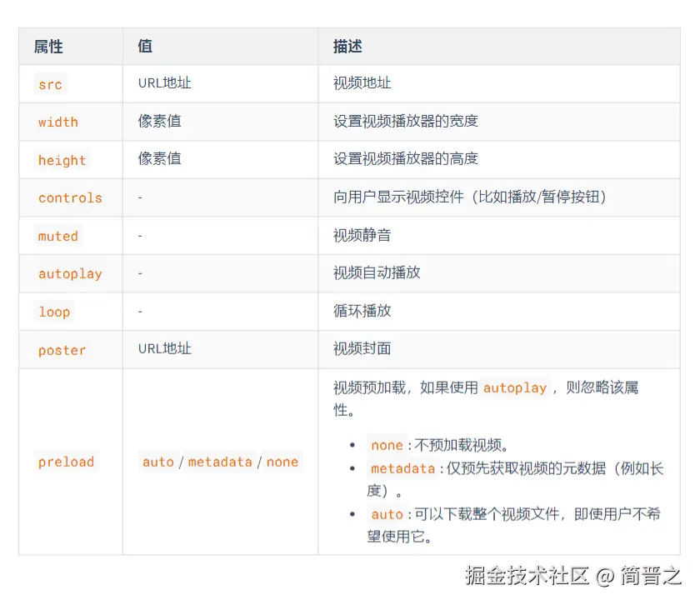Select the autoplay attribute tag
The width and height of the screenshot is (700, 605).
70,273
